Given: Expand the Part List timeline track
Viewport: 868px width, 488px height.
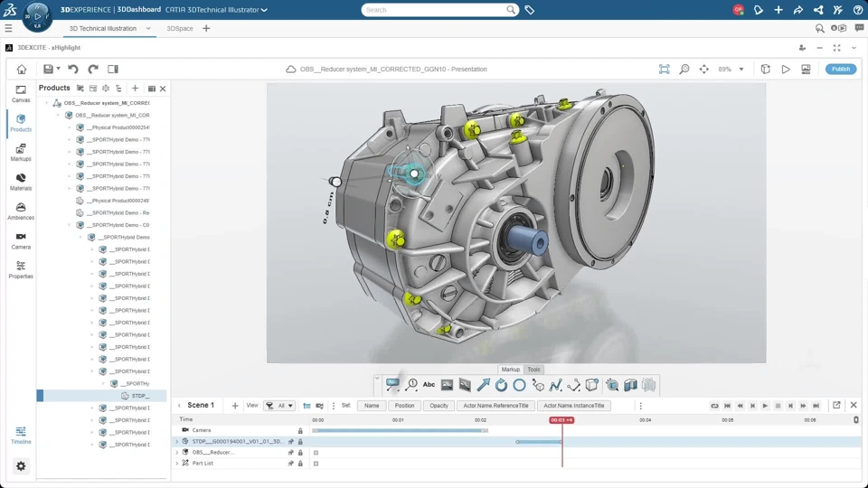Looking at the screenshot, I should 177,464.
